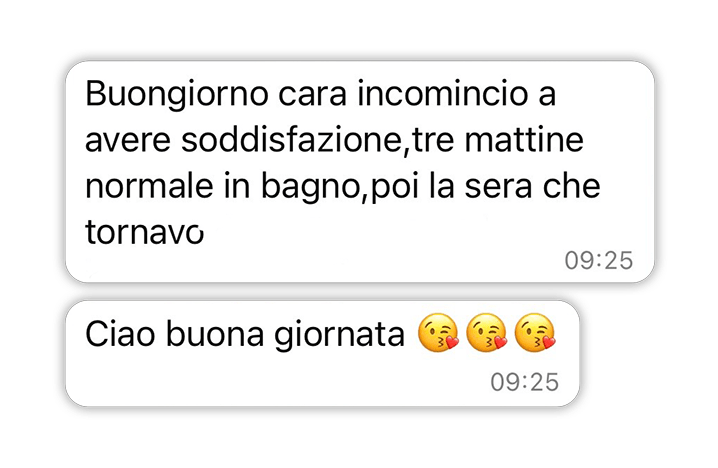Click the word mattine in the second line
The height and width of the screenshot is (468, 718).
524,140
